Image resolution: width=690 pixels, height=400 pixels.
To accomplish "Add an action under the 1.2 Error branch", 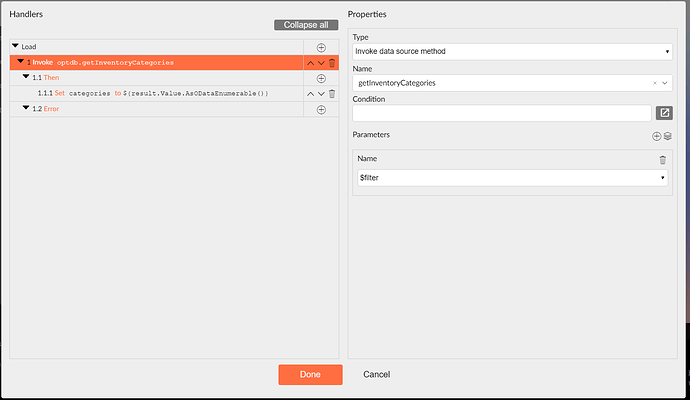I will tap(321, 110).
